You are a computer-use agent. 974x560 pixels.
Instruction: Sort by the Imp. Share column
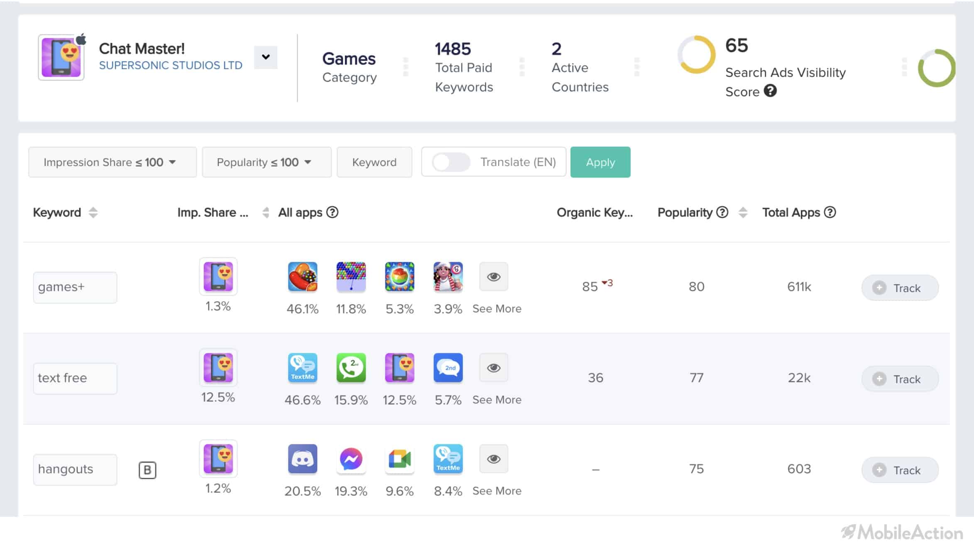pyautogui.click(x=266, y=212)
